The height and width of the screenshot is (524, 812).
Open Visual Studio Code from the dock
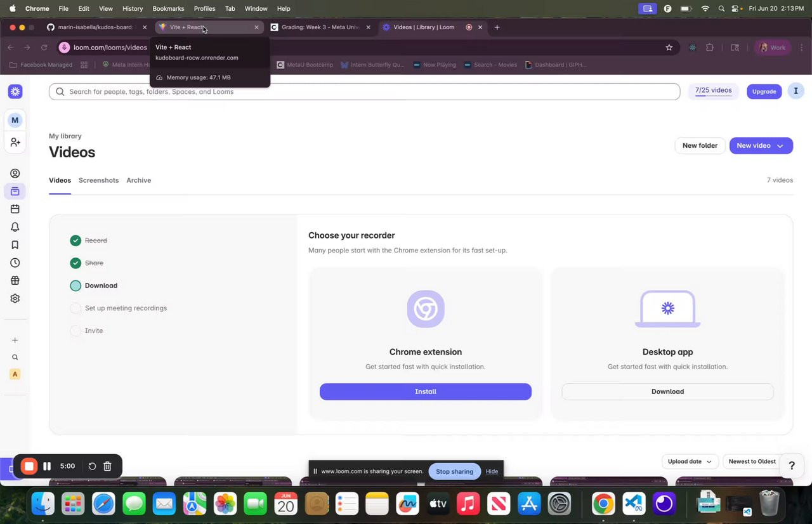(634, 504)
